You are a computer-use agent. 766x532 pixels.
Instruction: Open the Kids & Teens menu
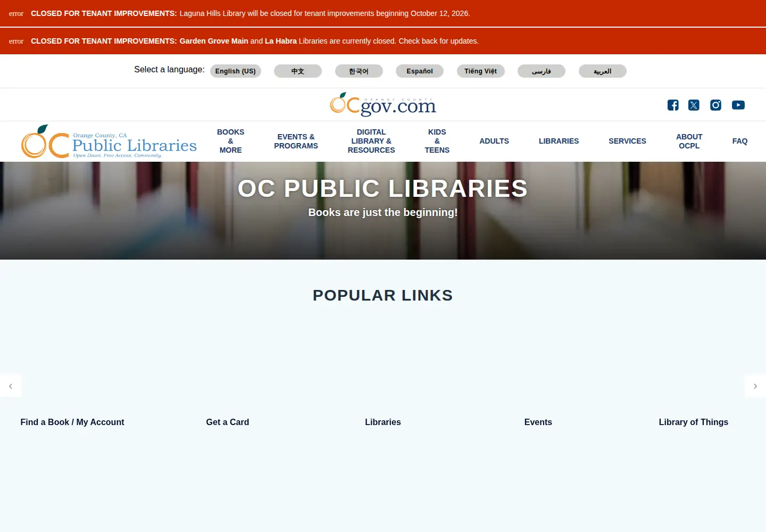437,141
